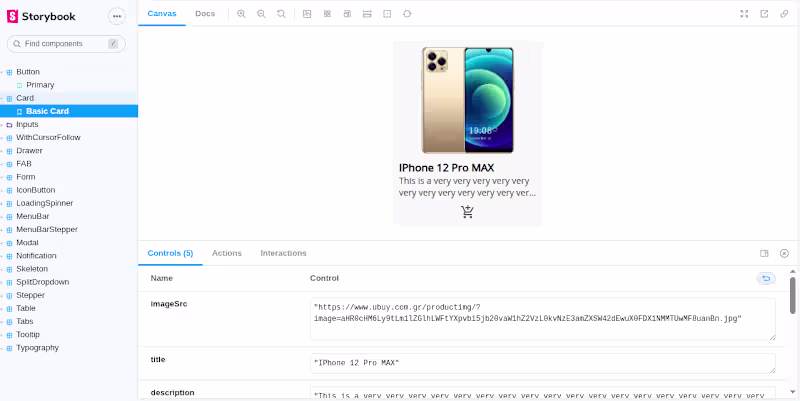Viewport: 800px width, 401px height.
Task: Open viewport size selector
Action: click(x=347, y=14)
